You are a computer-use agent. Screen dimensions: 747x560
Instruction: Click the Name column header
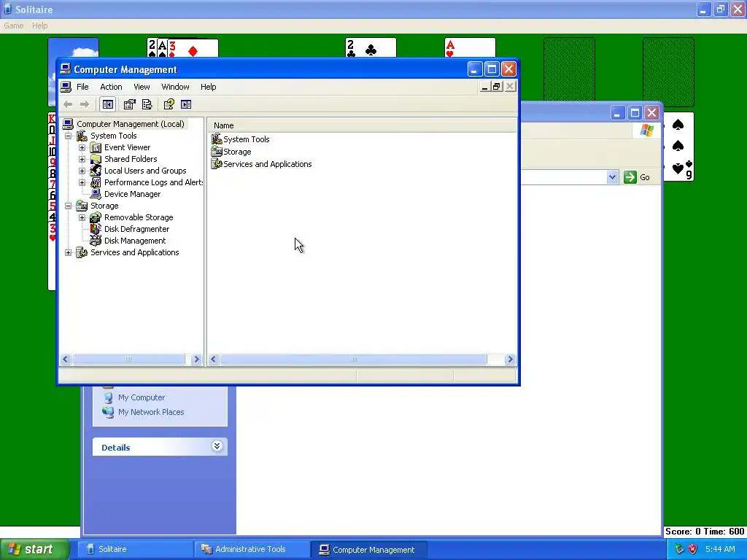(x=362, y=125)
